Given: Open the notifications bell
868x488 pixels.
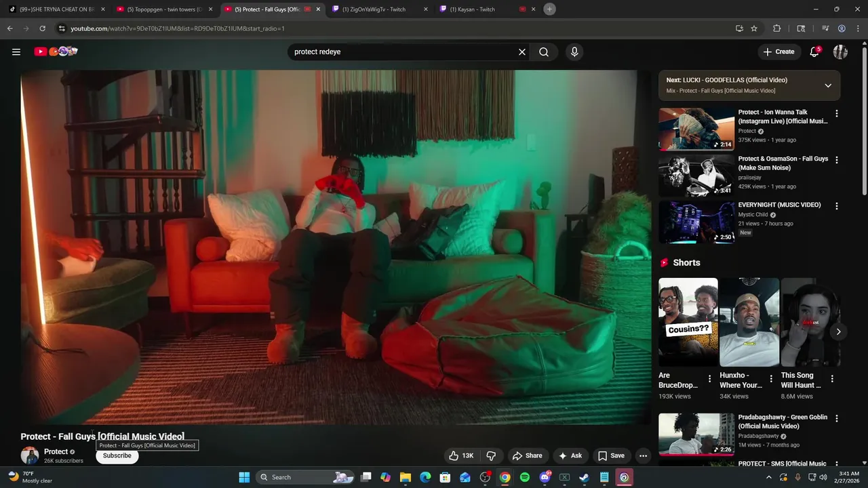Looking at the screenshot, I should pyautogui.click(x=814, y=52).
